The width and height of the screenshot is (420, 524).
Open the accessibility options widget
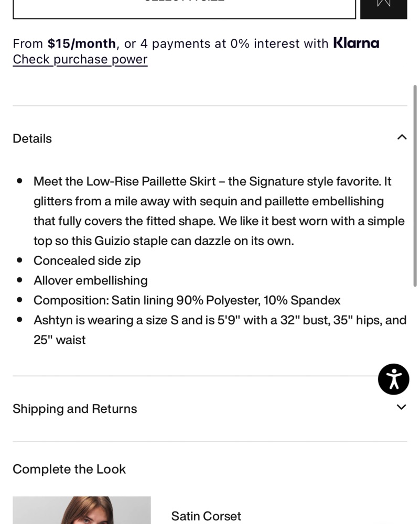[393, 379]
